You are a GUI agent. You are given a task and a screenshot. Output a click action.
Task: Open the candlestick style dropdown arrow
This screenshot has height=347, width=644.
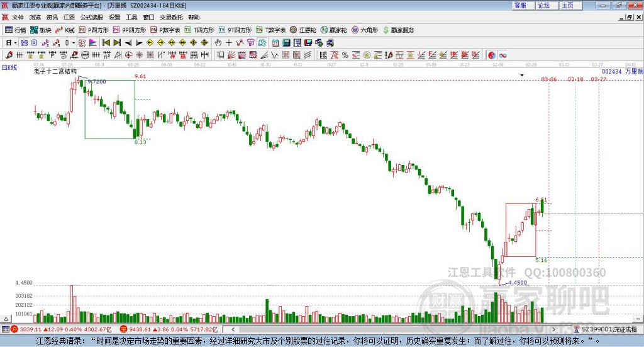74,43
